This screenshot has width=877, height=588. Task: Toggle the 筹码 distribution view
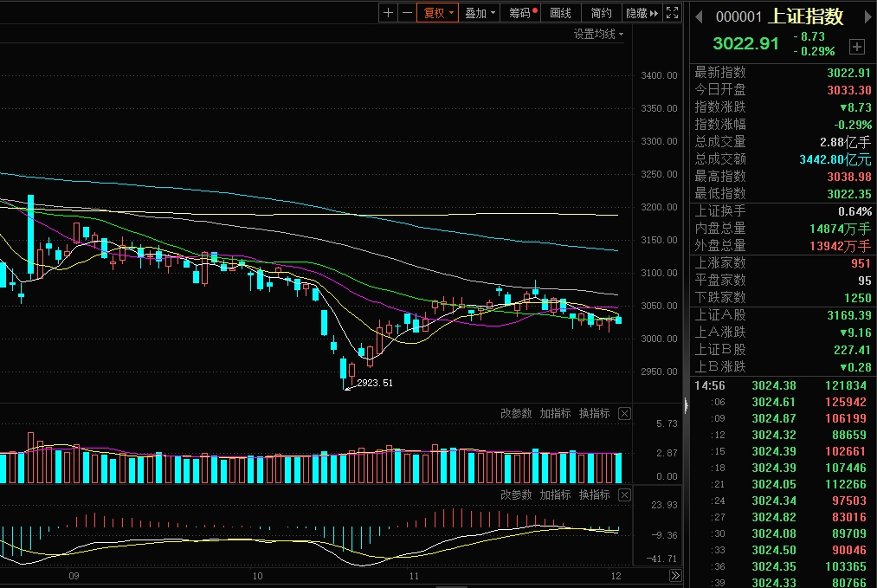[x=523, y=13]
